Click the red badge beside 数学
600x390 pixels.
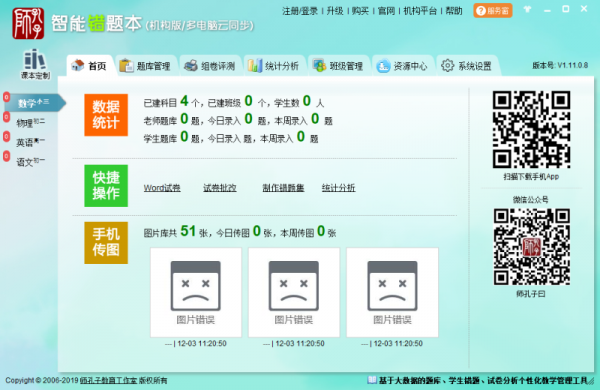tap(7, 97)
